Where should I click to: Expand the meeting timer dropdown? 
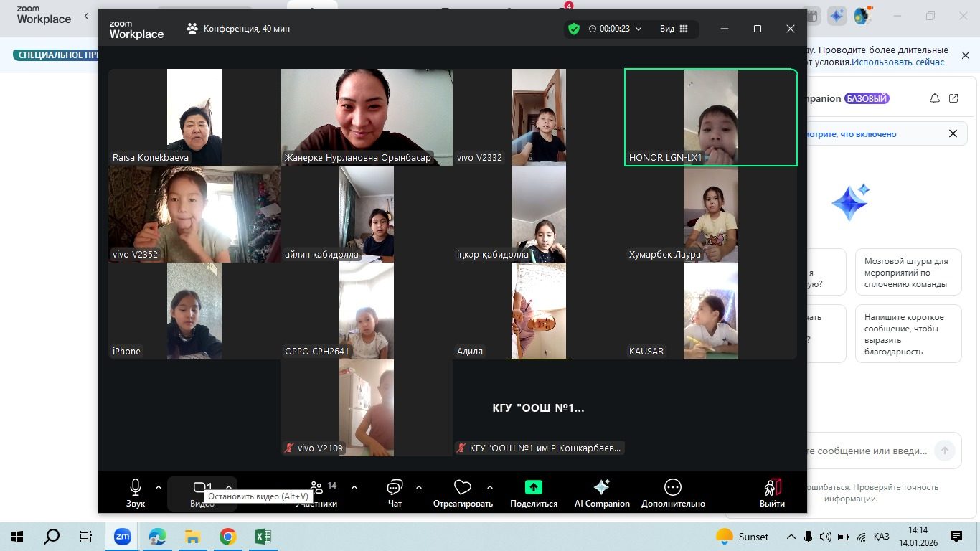pyautogui.click(x=639, y=29)
